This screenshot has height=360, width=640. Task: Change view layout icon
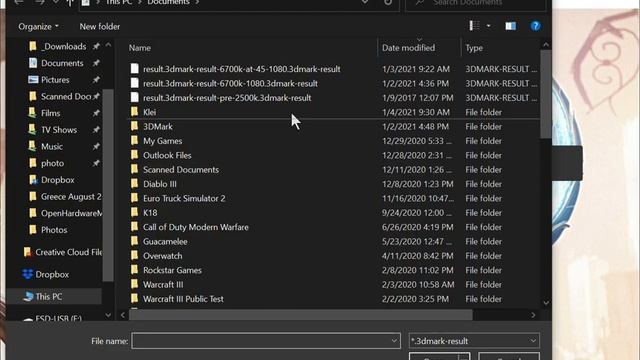[474, 26]
